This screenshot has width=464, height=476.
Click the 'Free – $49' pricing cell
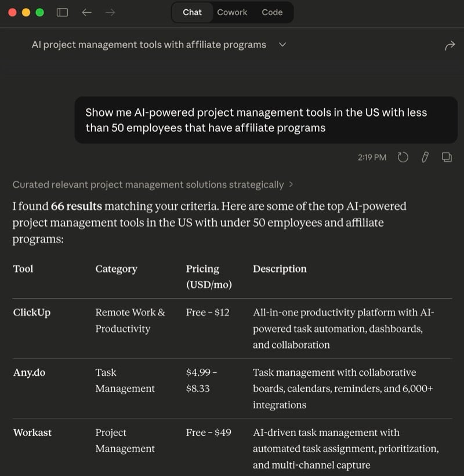[x=209, y=433]
